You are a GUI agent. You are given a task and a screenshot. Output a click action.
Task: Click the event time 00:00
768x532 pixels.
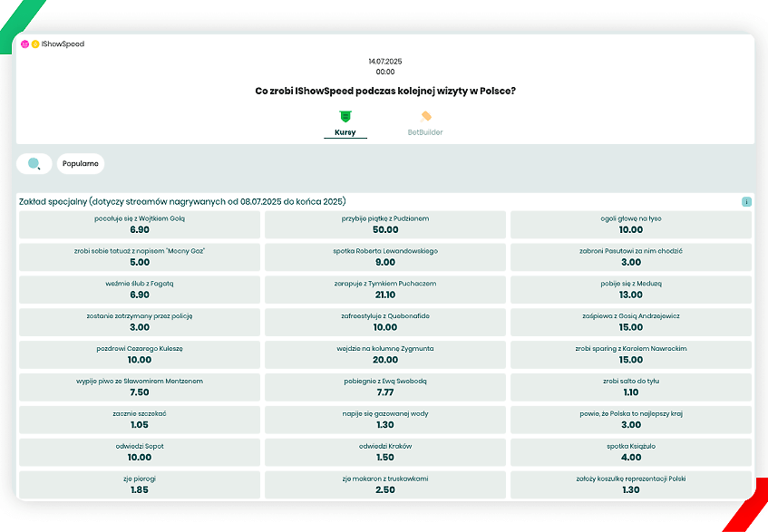(385, 72)
